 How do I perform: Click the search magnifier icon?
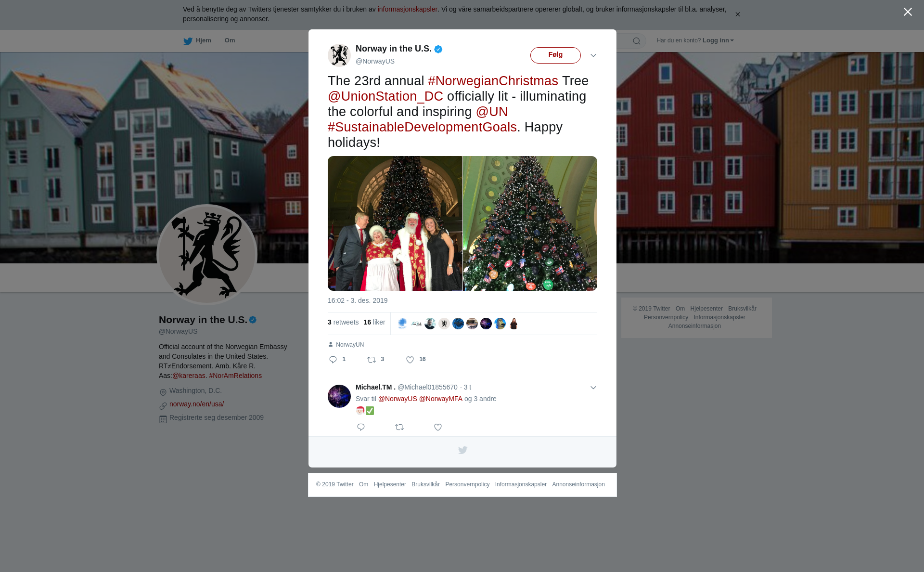coord(637,41)
